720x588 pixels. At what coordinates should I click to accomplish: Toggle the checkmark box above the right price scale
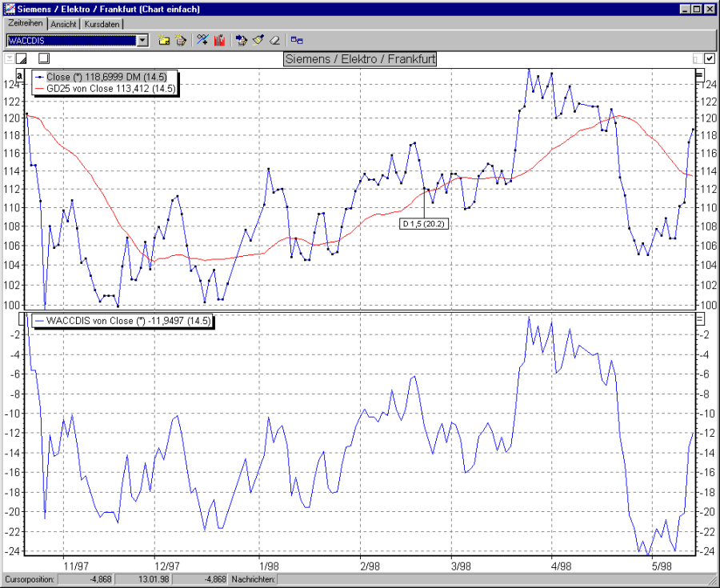709,58
